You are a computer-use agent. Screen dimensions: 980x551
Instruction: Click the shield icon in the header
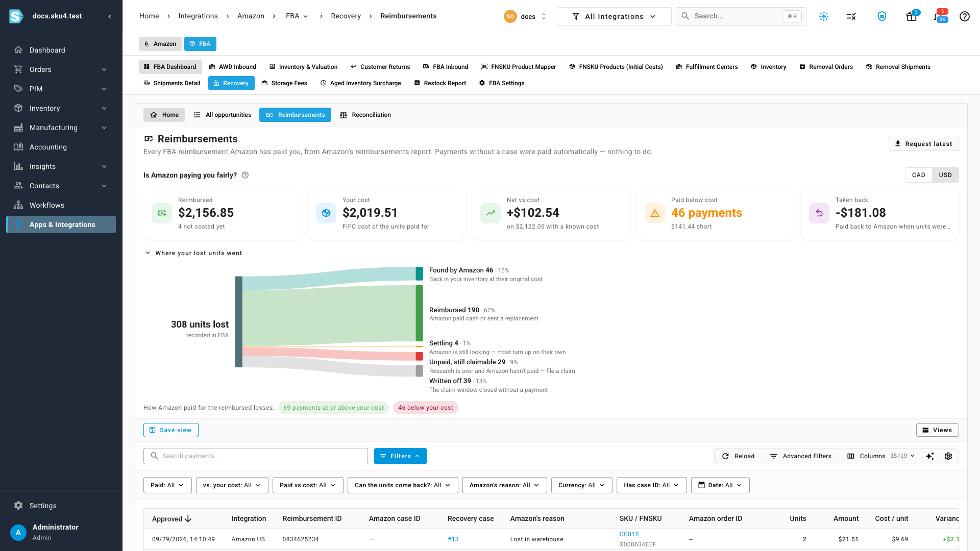[x=882, y=16]
